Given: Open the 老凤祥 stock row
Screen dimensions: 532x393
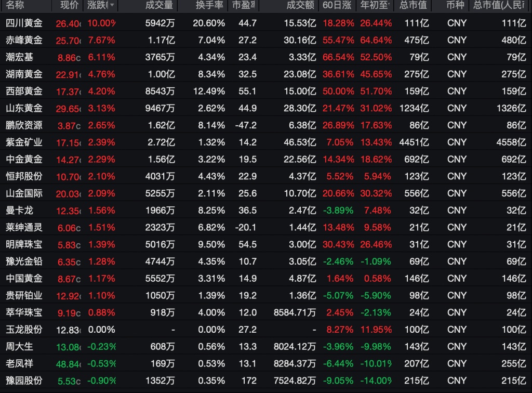Looking at the screenshot, I should coord(266,363).
